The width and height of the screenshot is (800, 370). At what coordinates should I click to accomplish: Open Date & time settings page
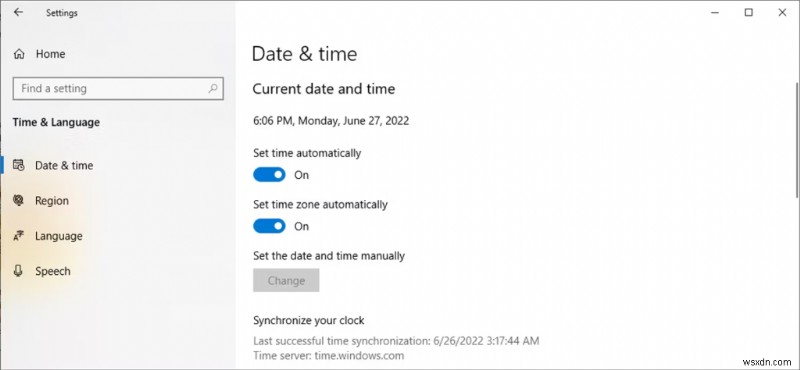click(x=117, y=165)
